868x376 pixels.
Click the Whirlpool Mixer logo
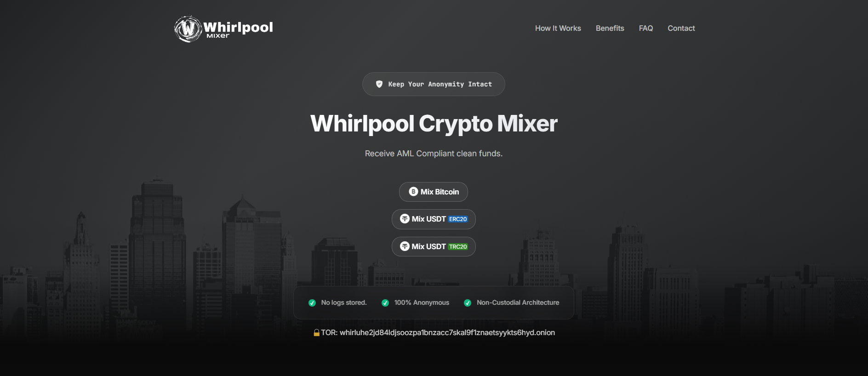coord(224,29)
